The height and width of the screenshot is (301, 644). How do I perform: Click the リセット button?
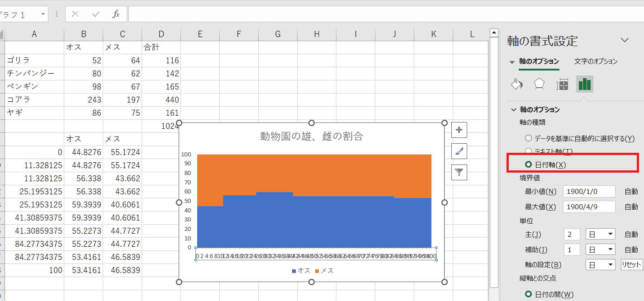tap(632, 265)
